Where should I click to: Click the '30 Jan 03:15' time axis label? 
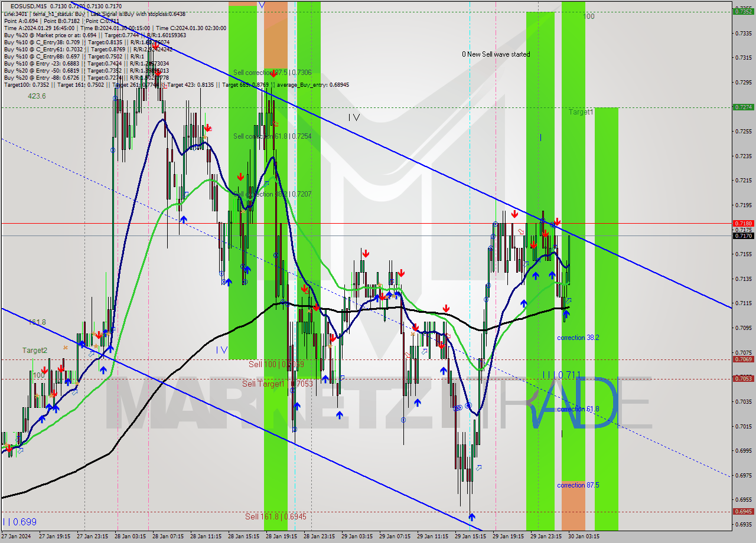coord(584,537)
